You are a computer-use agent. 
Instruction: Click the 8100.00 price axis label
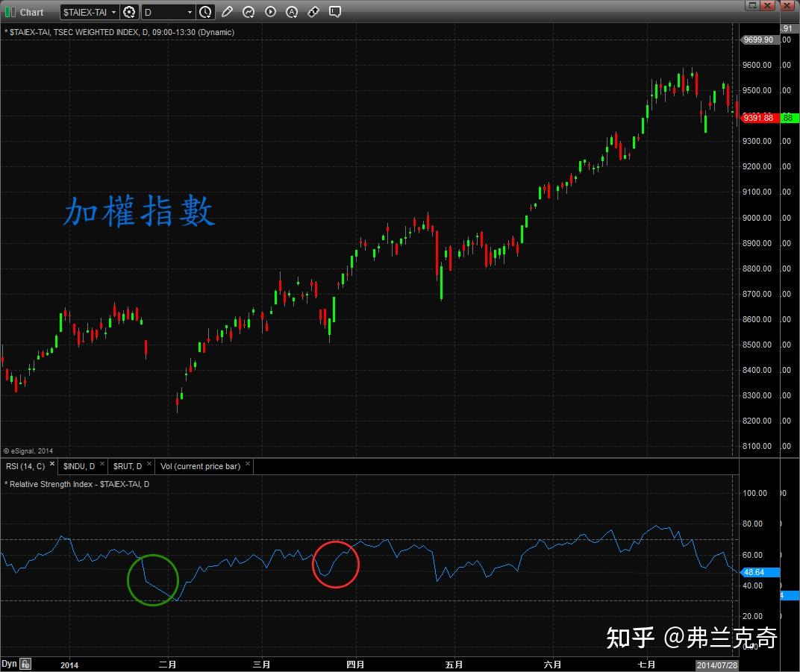coord(757,446)
